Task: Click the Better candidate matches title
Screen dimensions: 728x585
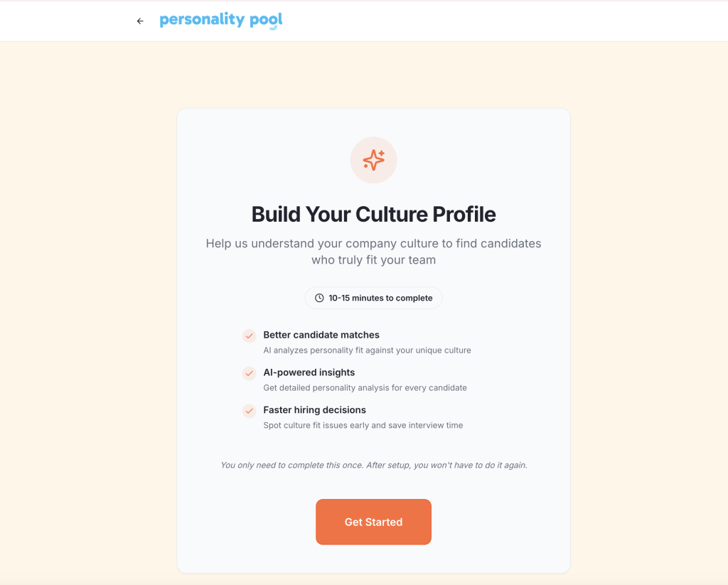Action: click(x=321, y=335)
